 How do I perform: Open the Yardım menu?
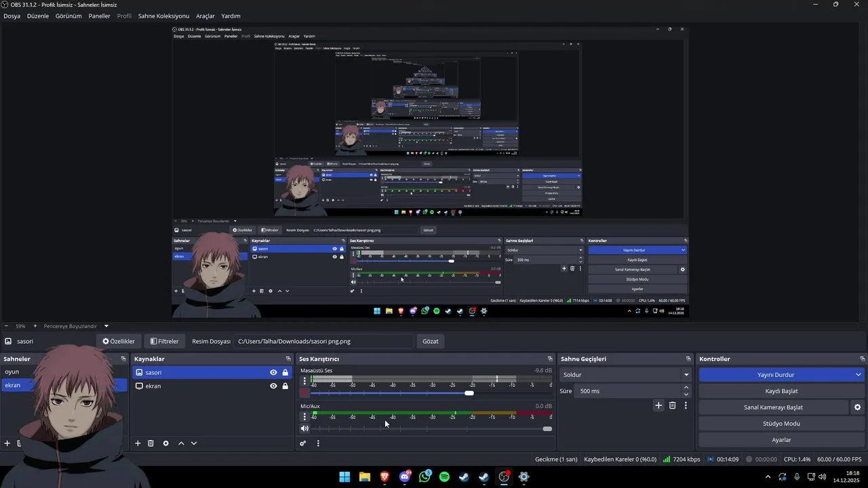(231, 16)
